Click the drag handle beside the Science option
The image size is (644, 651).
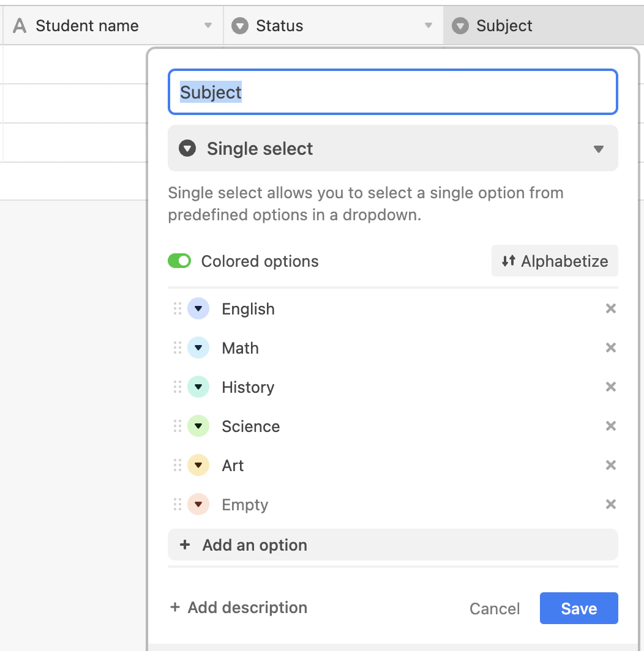click(177, 426)
